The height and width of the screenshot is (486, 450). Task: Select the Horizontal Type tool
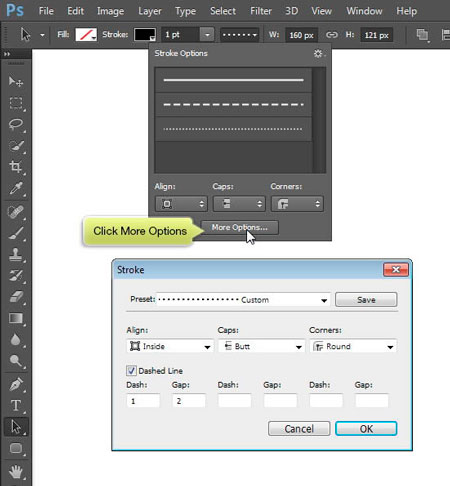coord(16,406)
